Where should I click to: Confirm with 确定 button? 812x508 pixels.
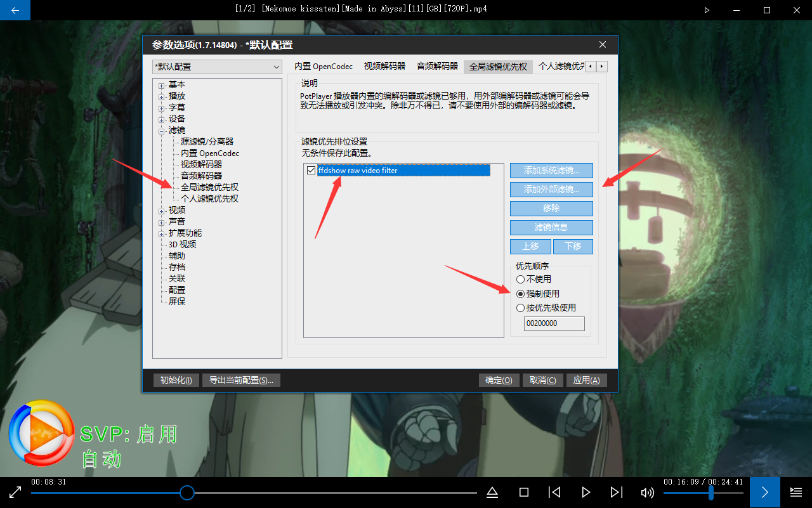click(x=499, y=380)
